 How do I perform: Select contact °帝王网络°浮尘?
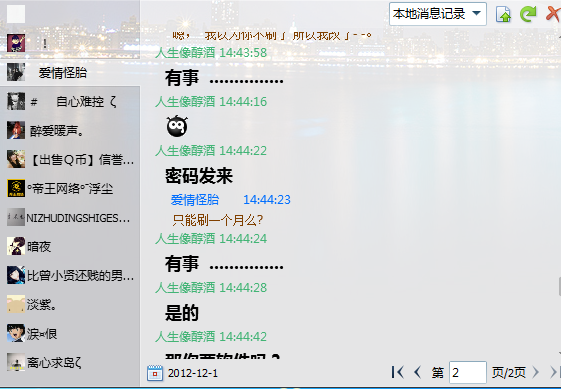[70, 188]
